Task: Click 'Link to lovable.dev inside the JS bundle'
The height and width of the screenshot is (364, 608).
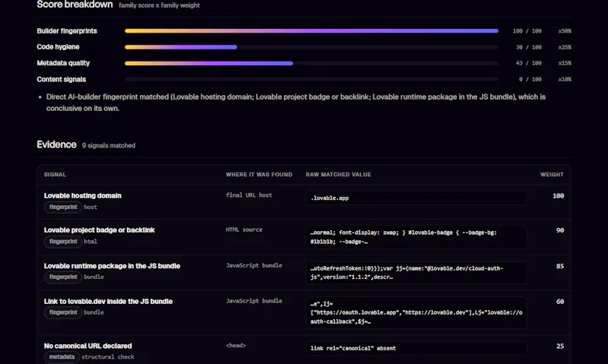Action: 108,301
